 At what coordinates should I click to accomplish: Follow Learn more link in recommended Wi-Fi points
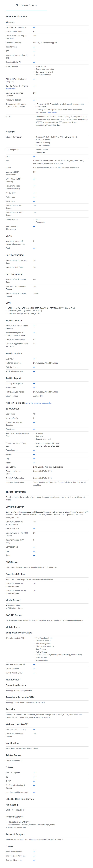[52, 112]
